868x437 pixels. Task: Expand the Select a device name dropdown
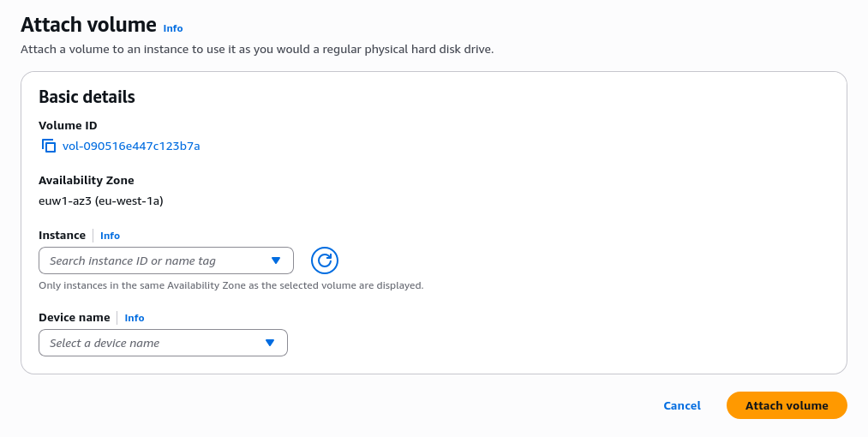pos(150,343)
